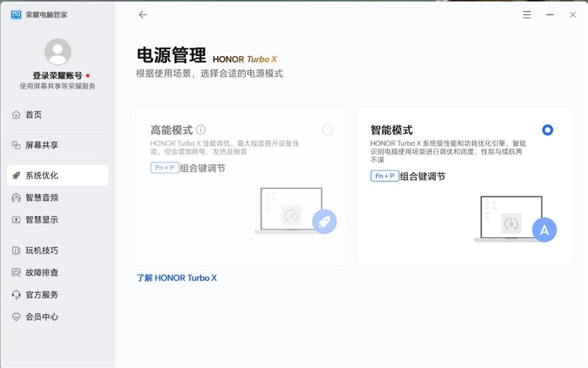Click the 智能模式 card title
This screenshot has height=368, width=588.
click(x=392, y=130)
